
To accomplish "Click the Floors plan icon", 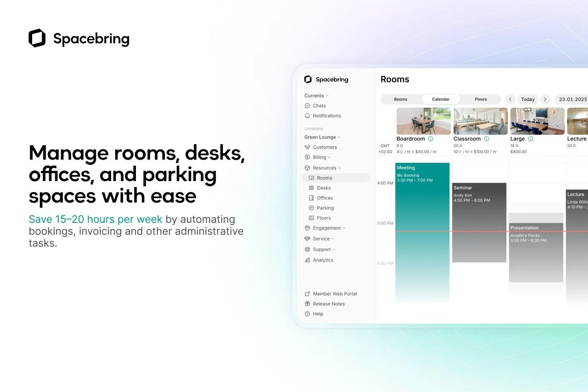I will click(x=311, y=218).
